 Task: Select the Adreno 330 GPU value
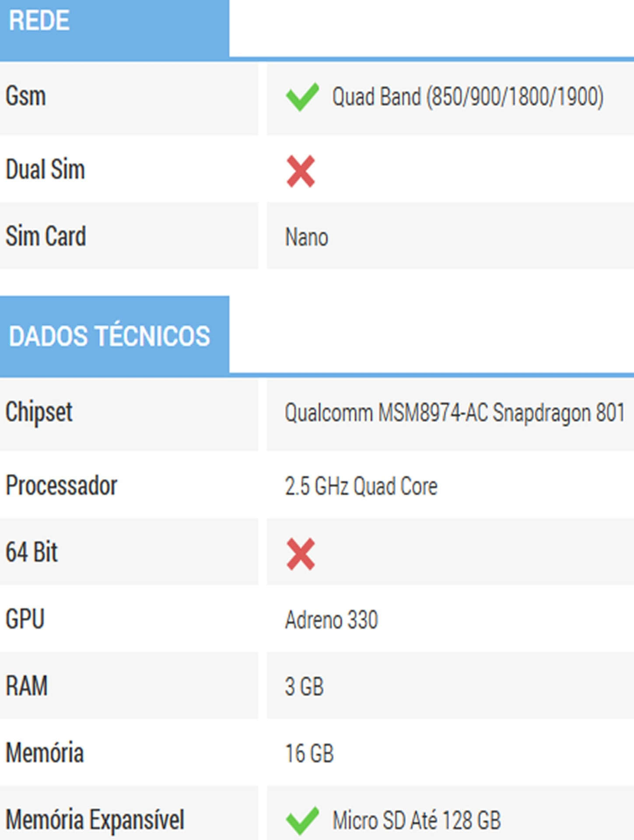[331, 620]
